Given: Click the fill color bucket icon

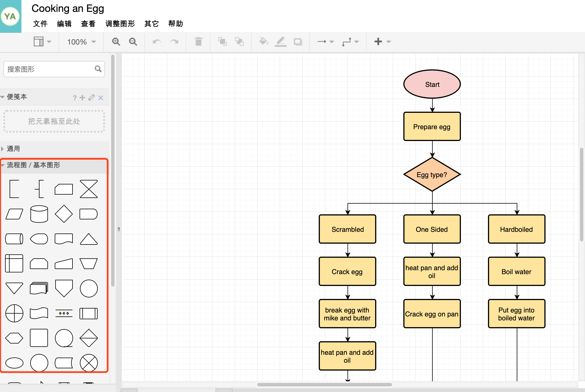Looking at the screenshot, I should (263, 42).
